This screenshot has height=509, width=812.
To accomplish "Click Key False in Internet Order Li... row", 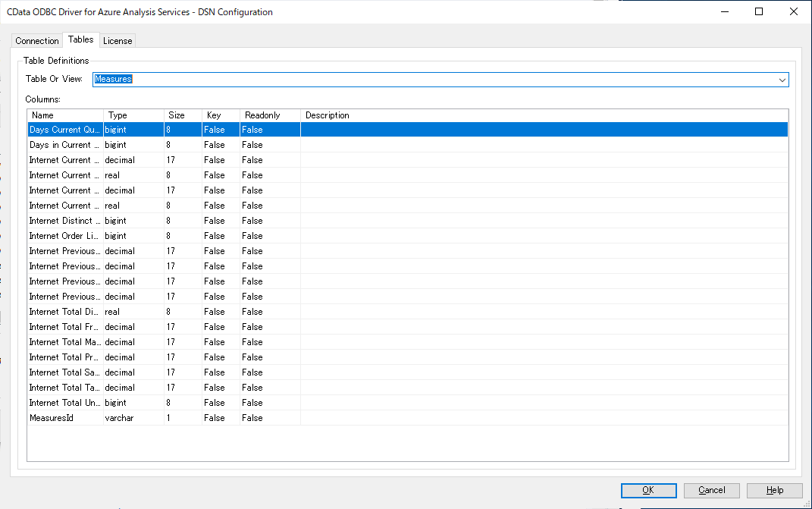I will 215,236.
